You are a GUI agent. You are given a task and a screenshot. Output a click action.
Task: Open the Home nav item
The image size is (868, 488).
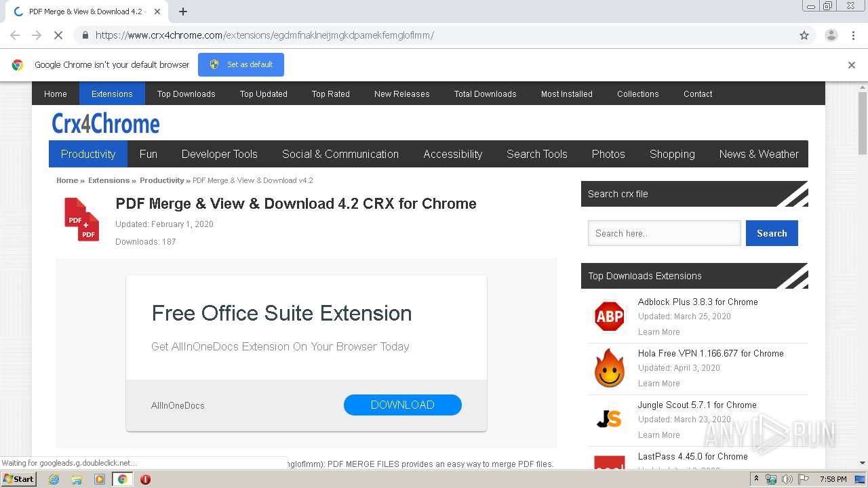pos(56,94)
